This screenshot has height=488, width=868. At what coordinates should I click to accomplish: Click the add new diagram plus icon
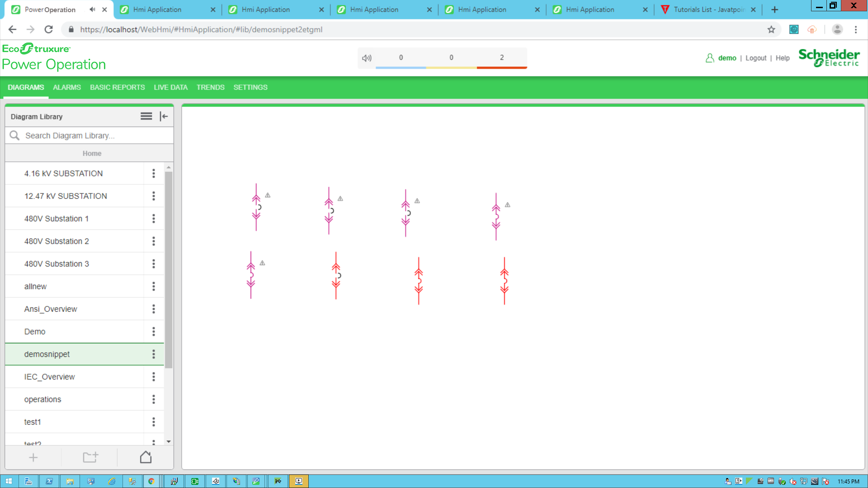click(33, 457)
